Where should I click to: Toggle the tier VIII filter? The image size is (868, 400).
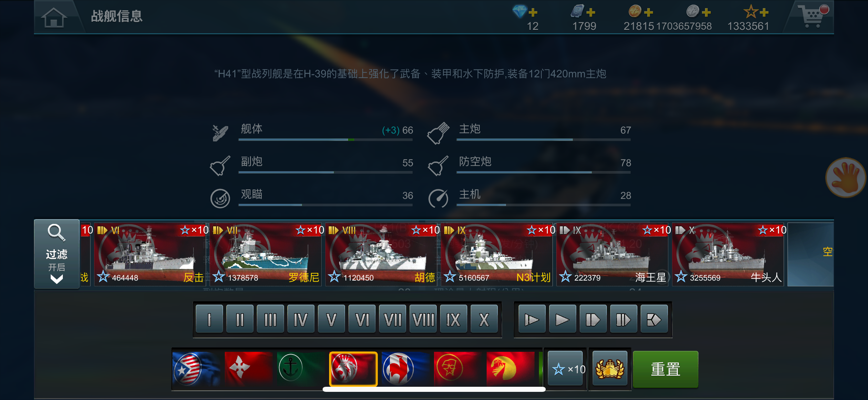[x=423, y=319]
